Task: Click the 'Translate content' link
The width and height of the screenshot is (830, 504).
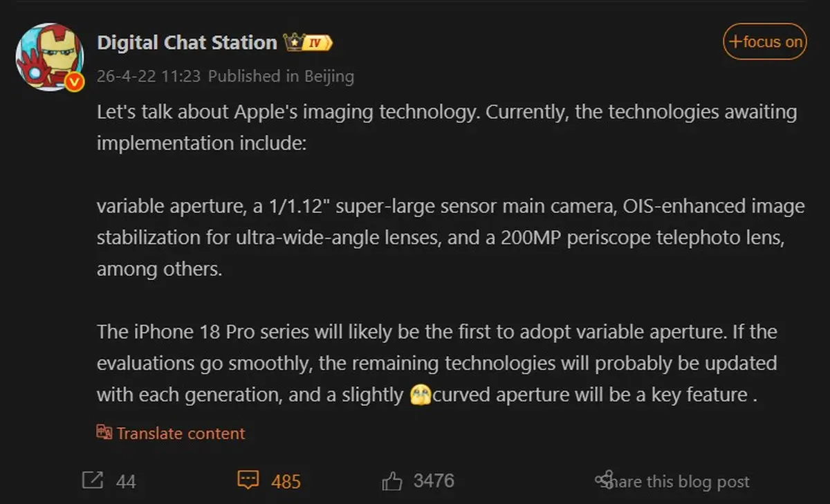Action: [x=181, y=433]
